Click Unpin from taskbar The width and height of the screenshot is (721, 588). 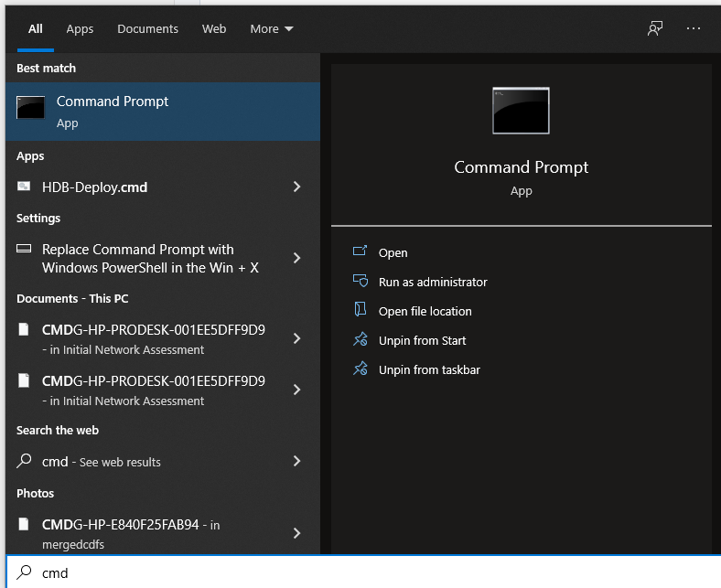pyautogui.click(x=429, y=370)
